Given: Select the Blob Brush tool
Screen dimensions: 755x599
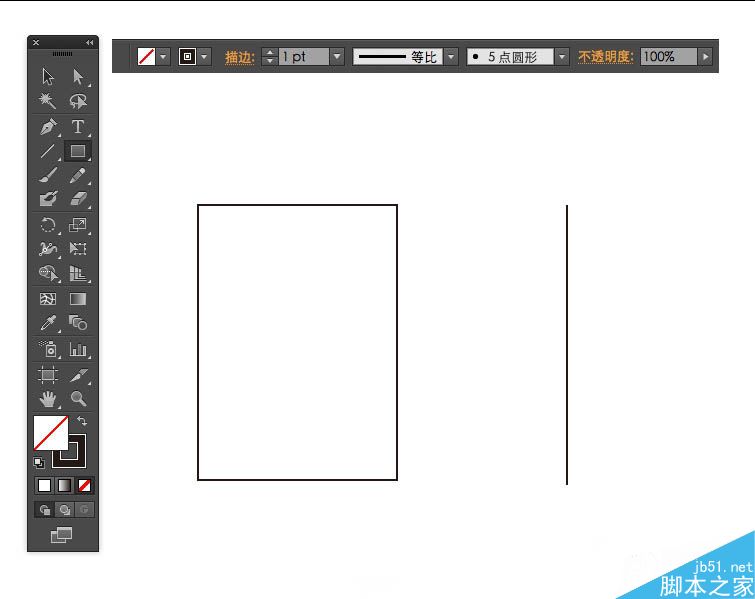Looking at the screenshot, I should 48,198.
